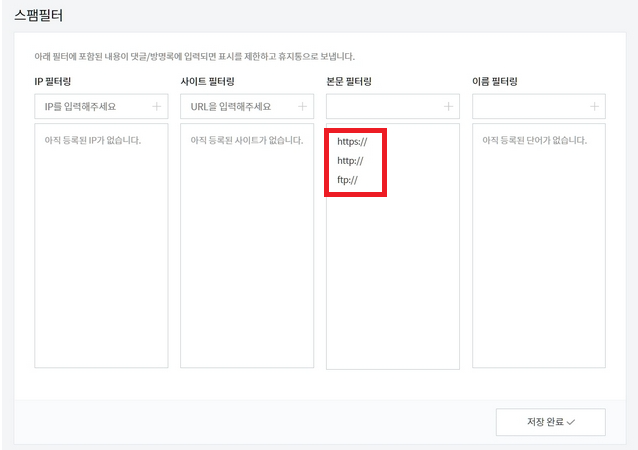Click '아직 등록된 단어가 없습니다.' placeholder text
This screenshot has width=638, height=450.
(535, 140)
